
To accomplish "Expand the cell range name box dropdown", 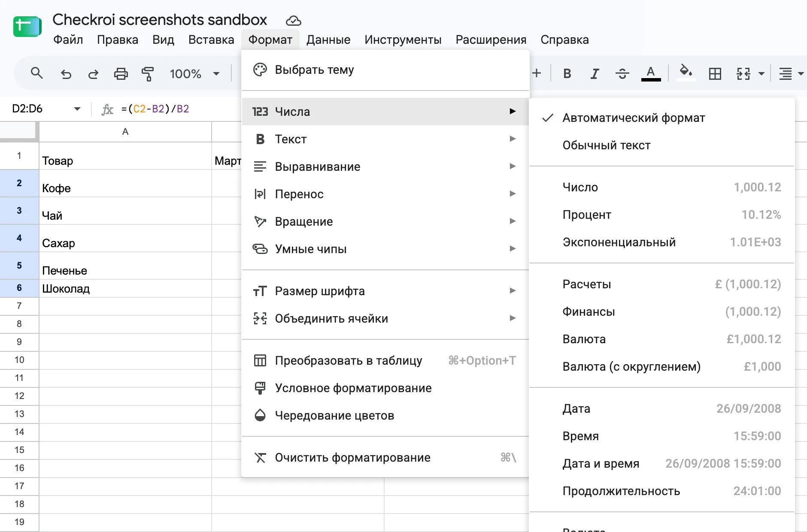I will click(77, 109).
